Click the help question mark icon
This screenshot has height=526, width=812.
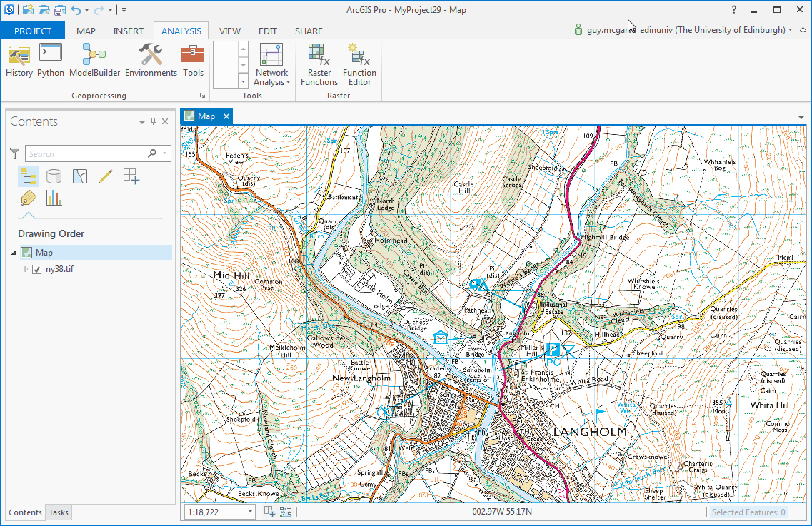734,10
